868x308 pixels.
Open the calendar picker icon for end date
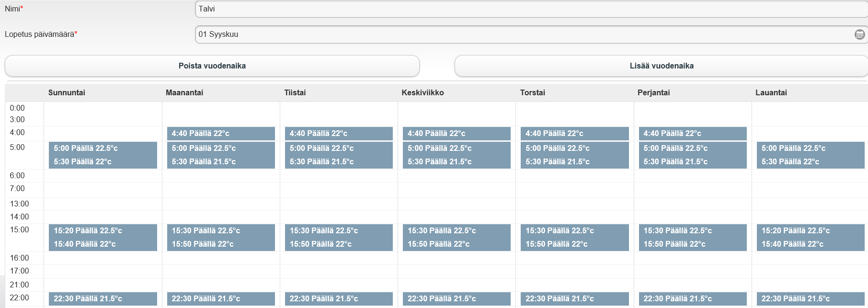click(x=859, y=34)
